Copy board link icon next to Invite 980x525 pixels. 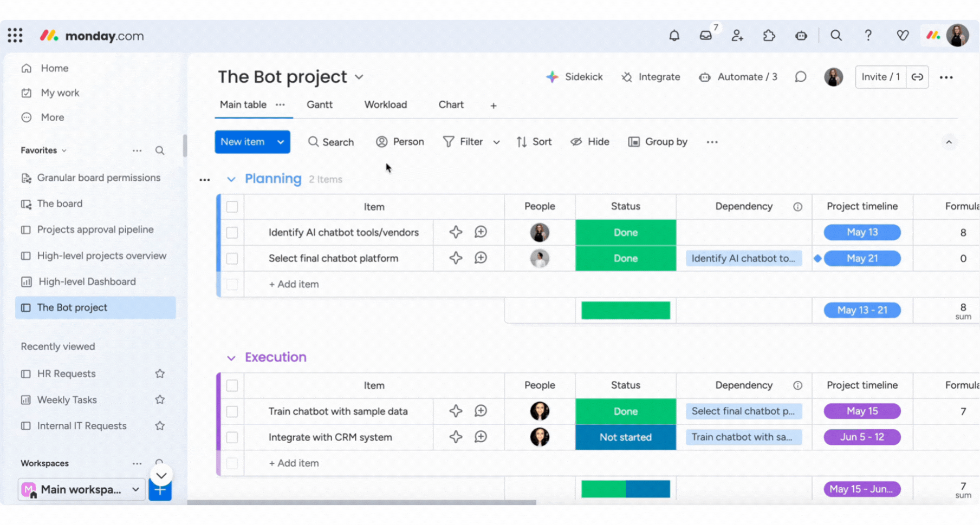pos(917,77)
